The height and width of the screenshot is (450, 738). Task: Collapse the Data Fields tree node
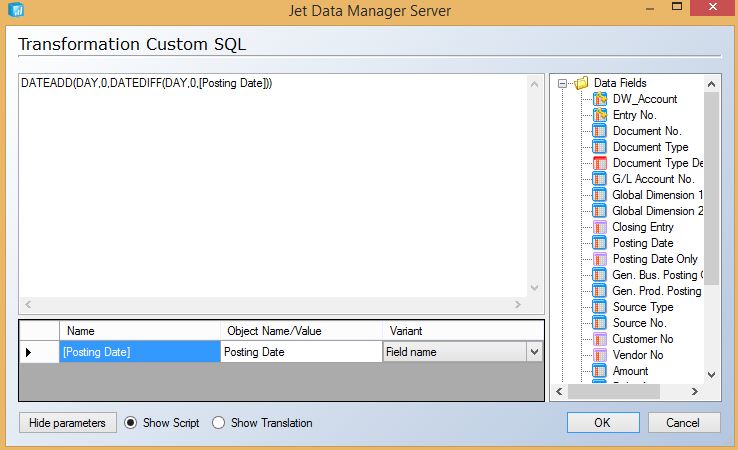562,83
